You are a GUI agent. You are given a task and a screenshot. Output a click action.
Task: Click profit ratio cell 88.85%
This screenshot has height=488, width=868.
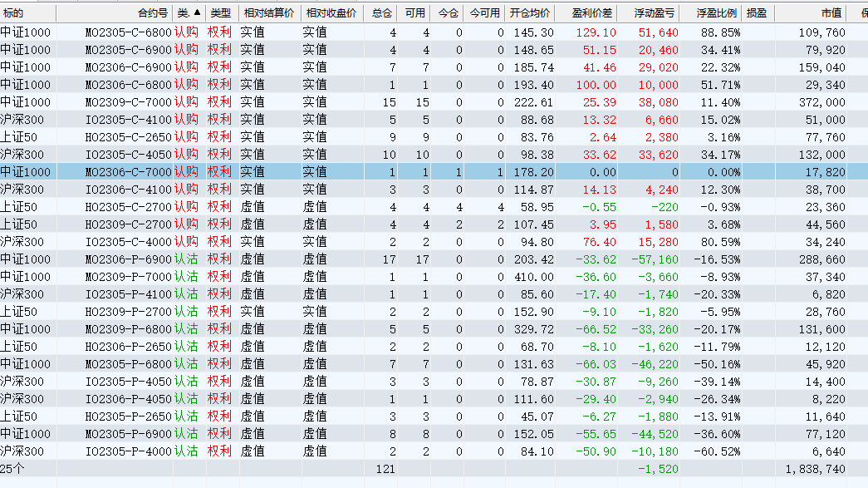click(720, 32)
